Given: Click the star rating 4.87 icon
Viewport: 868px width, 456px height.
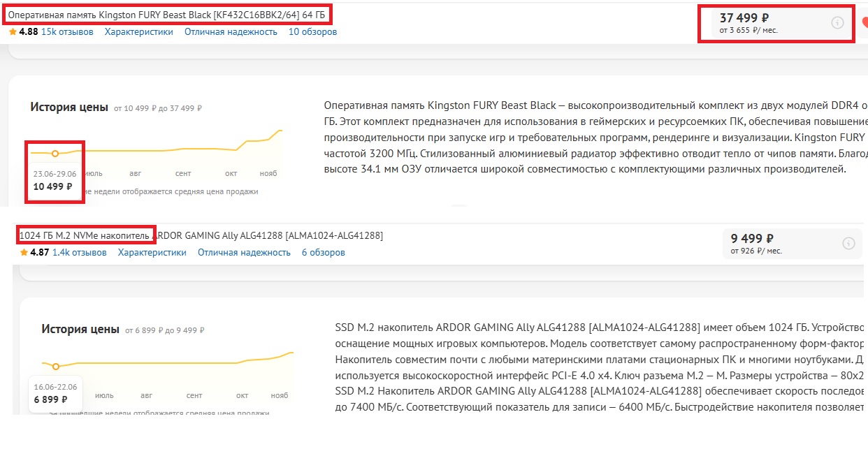Looking at the screenshot, I should pos(24,252).
